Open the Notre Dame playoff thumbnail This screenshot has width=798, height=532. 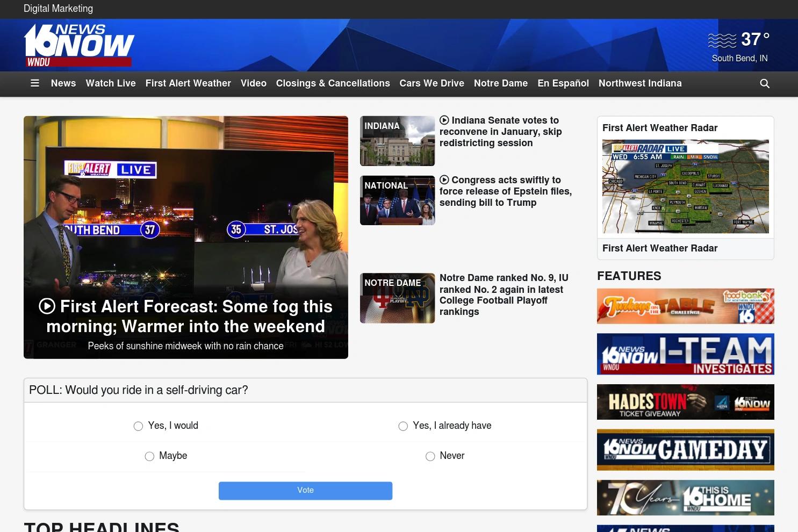click(397, 298)
